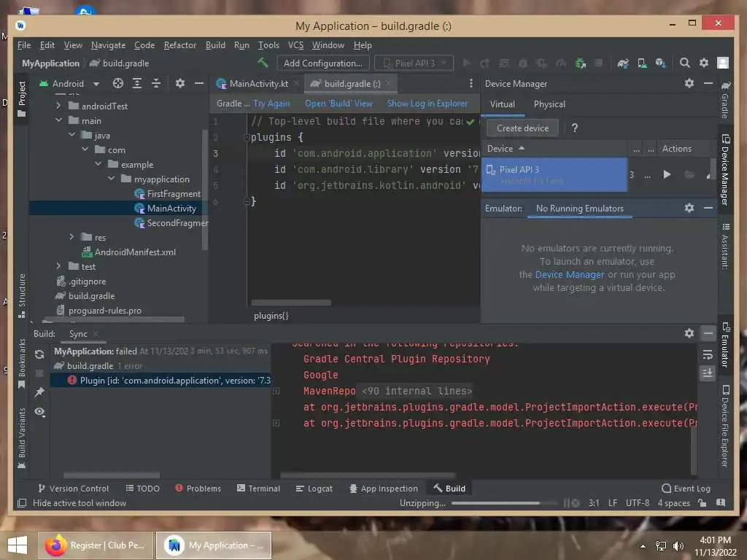Click Open 'Build' View link
Screen dimensions: 747x560
tap(338, 104)
